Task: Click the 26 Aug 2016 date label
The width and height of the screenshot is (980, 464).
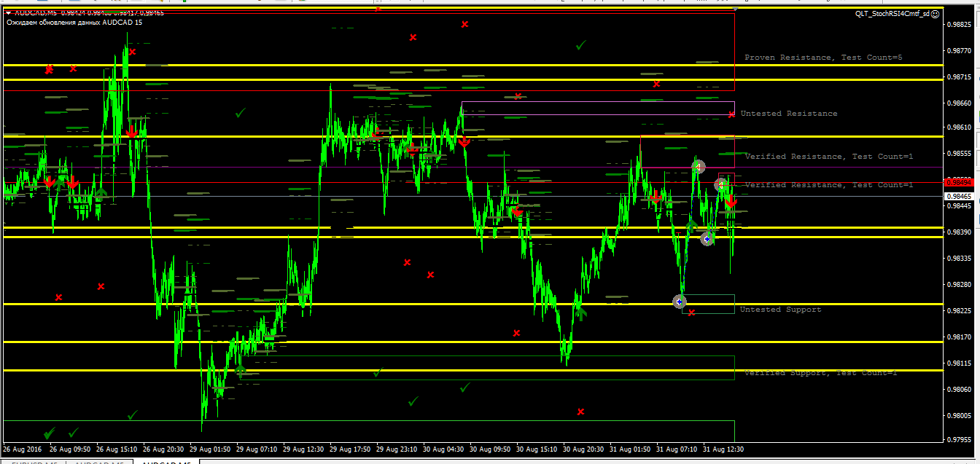Action: coord(23,449)
